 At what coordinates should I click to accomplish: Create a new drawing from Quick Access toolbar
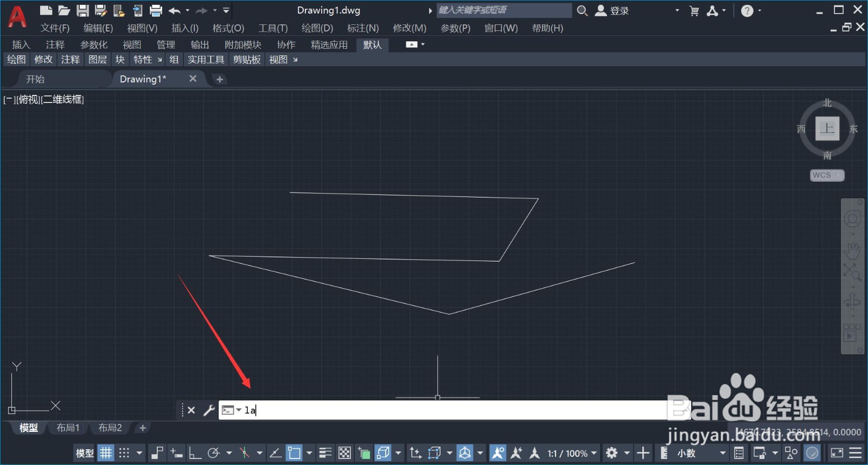[x=46, y=10]
